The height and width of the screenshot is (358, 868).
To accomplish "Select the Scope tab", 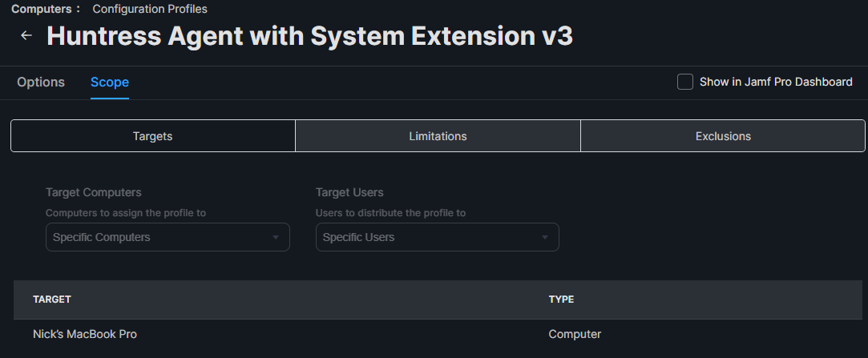I will 110,82.
